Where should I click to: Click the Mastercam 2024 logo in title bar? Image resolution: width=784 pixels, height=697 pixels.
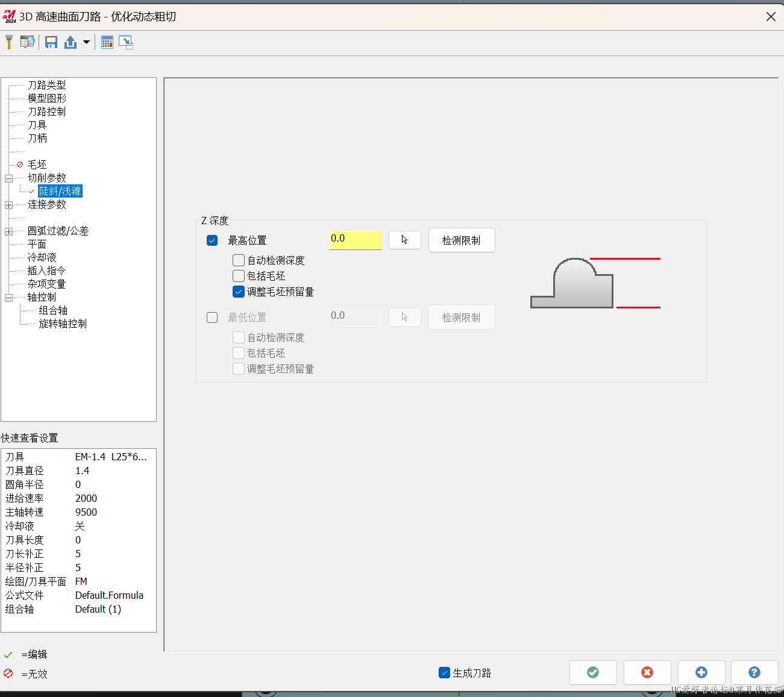(x=9, y=16)
